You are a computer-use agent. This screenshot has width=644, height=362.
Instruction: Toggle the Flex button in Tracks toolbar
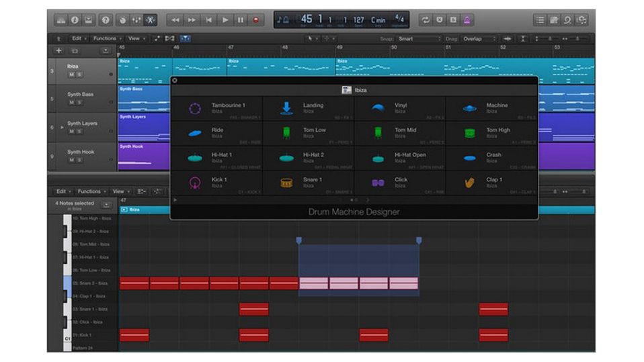pos(169,38)
